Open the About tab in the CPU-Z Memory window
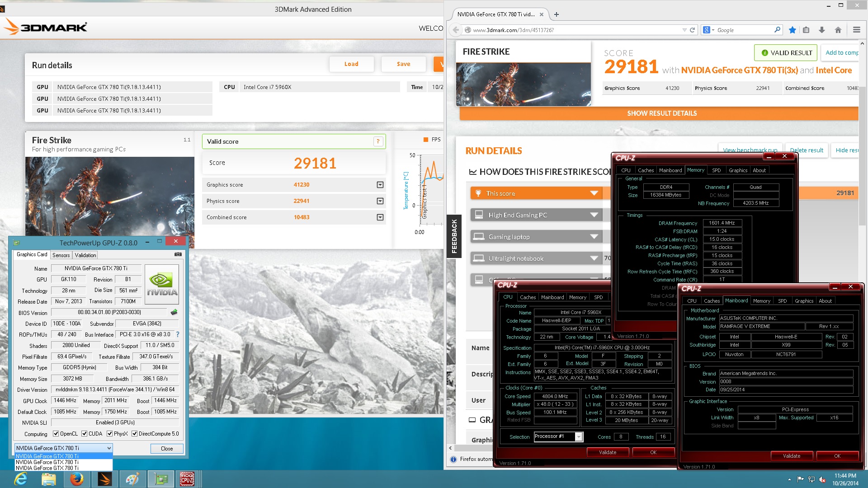The width and height of the screenshot is (868, 488). [759, 170]
